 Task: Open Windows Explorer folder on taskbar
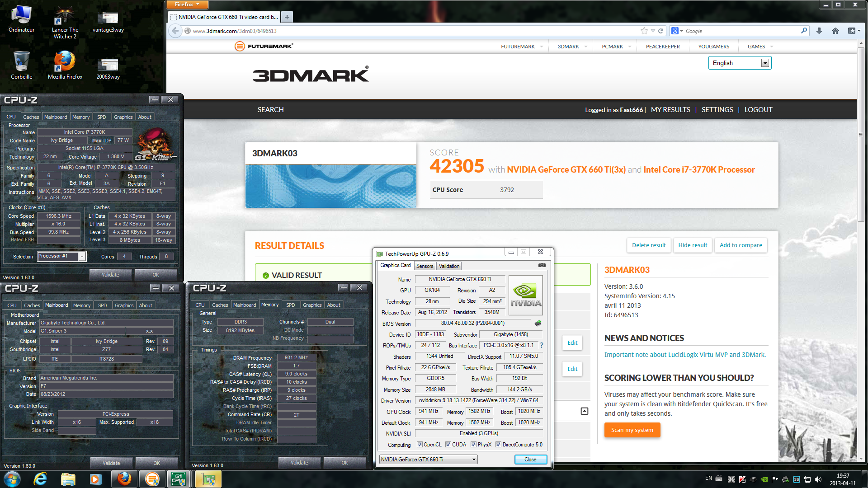click(68, 479)
